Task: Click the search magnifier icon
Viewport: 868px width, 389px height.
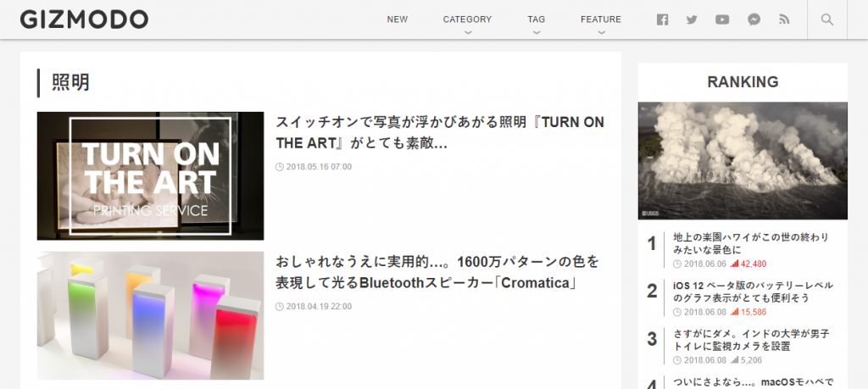Action: 827,20
